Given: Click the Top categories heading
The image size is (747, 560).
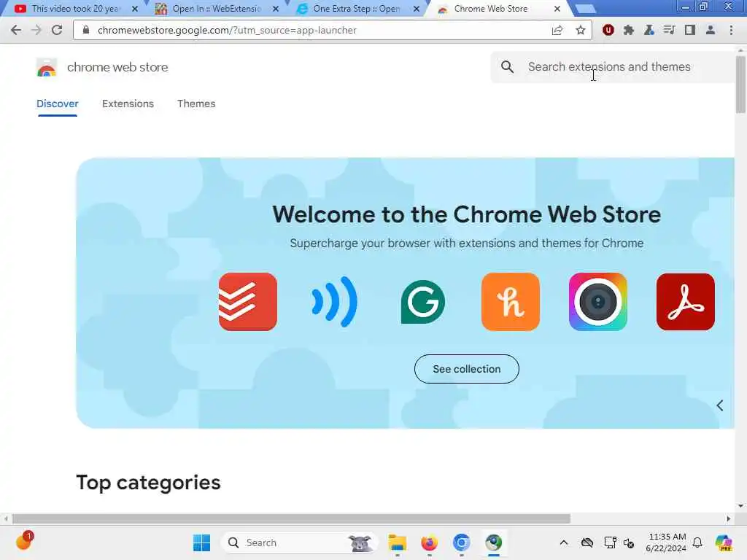Looking at the screenshot, I should pos(148,483).
